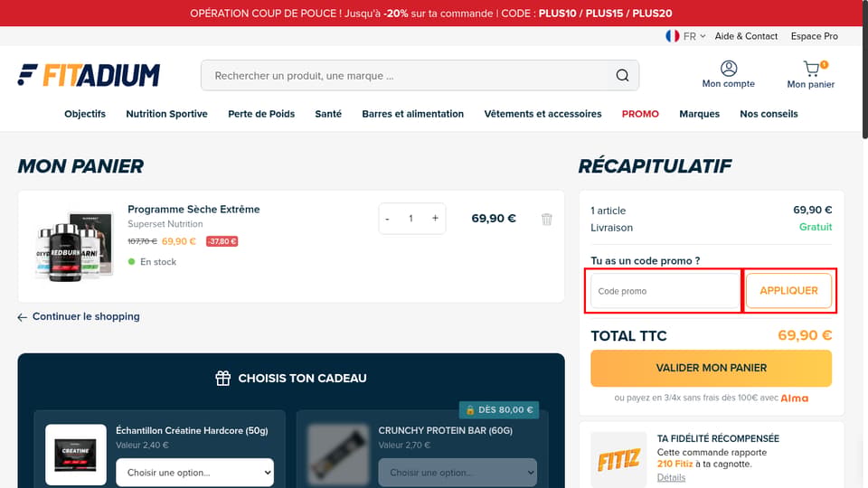Click the Fitiz loyalty logo
Viewport: 868px width, 488px height.
[618, 459]
